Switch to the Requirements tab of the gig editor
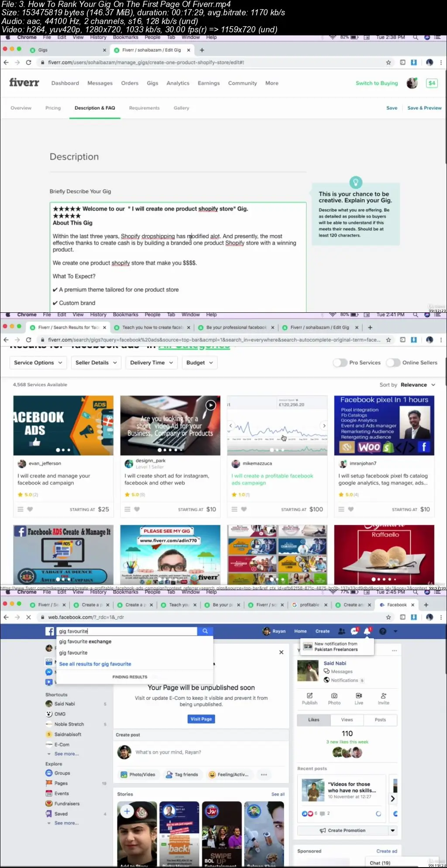This screenshot has width=447, height=868. (x=144, y=108)
